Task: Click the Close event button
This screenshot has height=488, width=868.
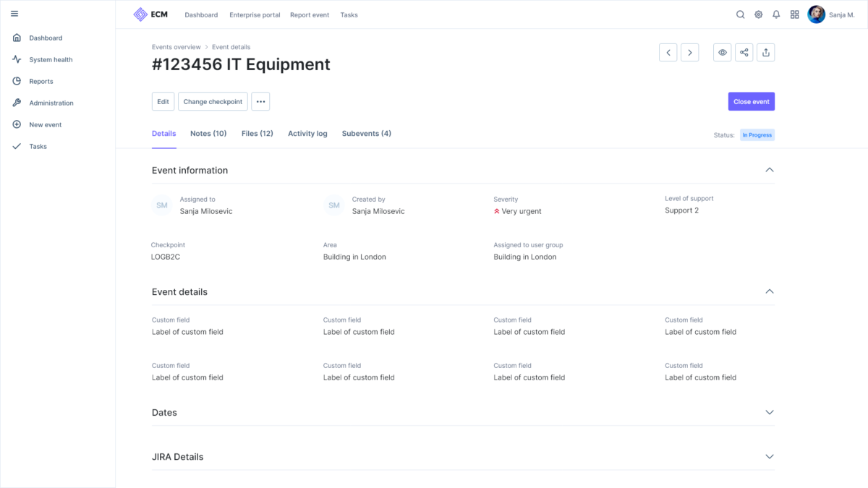Action: [x=751, y=101]
